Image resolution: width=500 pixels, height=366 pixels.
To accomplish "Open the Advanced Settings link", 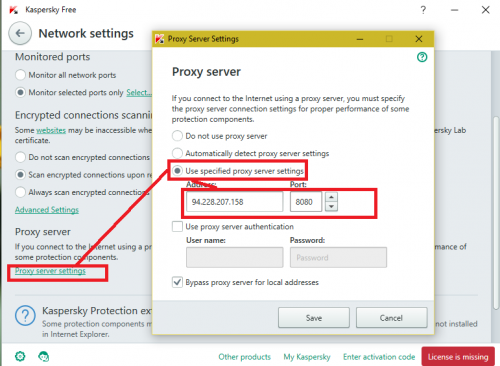I will coord(47,210).
